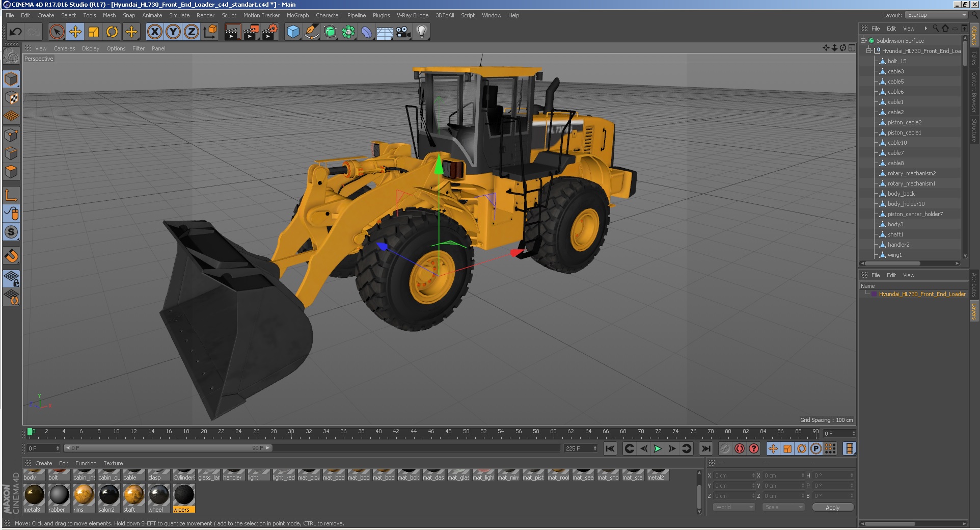Activate the Scale tool
This screenshot has width=980, height=530.
tap(94, 32)
